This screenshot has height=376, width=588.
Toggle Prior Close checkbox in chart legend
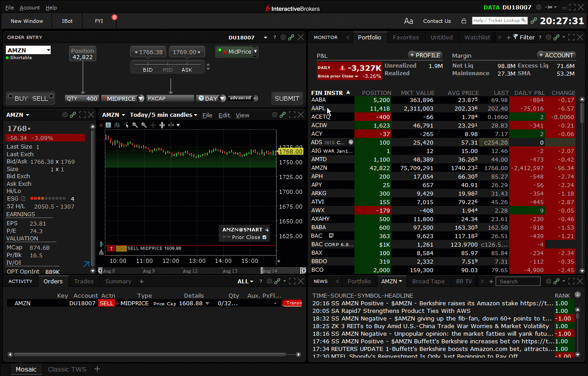264,237
